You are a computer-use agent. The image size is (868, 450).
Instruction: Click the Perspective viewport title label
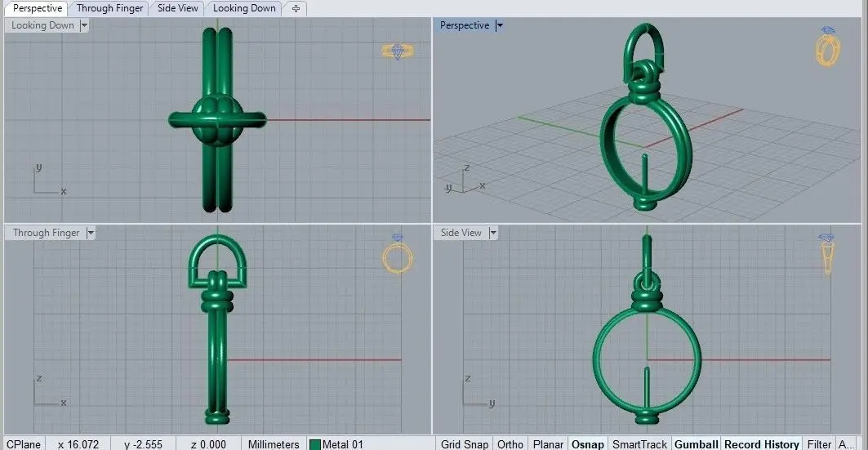click(x=465, y=25)
